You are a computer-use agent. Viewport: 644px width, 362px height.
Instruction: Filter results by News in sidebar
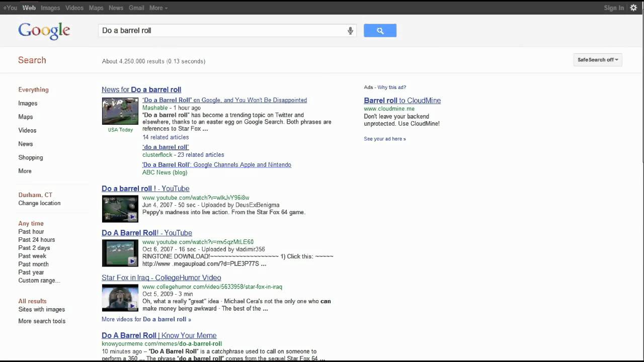pyautogui.click(x=26, y=144)
